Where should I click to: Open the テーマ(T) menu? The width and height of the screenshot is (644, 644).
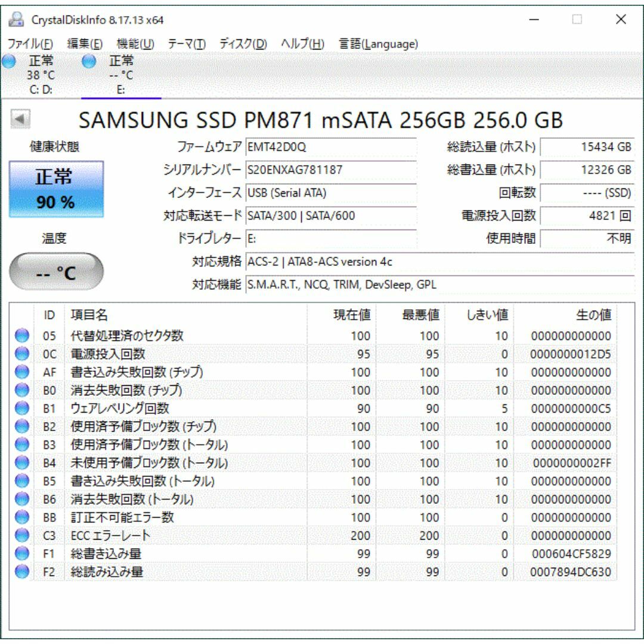click(187, 44)
